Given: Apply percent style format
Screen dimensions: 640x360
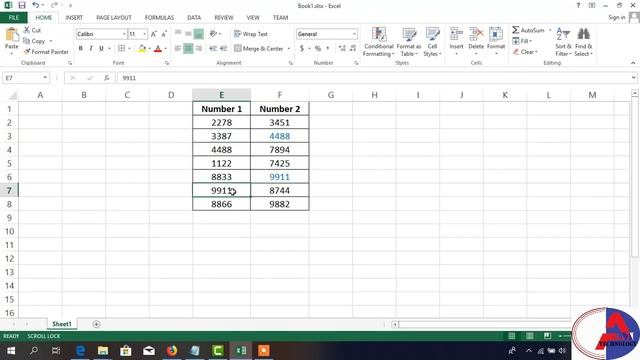Looking at the screenshot, I should (x=318, y=48).
